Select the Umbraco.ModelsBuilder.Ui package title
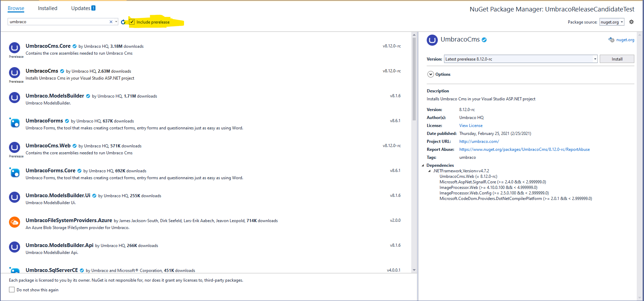Screen dimensions: 644x301 (x=58, y=195)
